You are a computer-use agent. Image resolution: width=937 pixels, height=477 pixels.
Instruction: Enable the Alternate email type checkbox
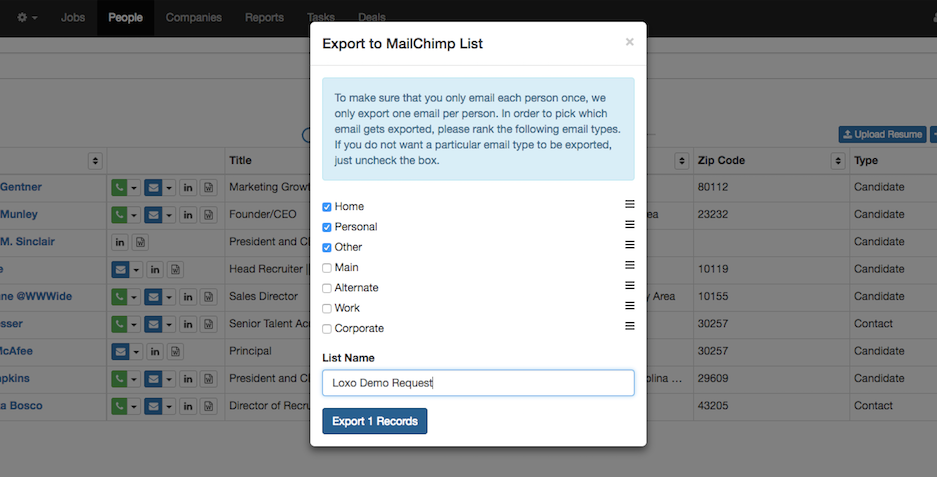pyautogui.click(x=327, y=288)
